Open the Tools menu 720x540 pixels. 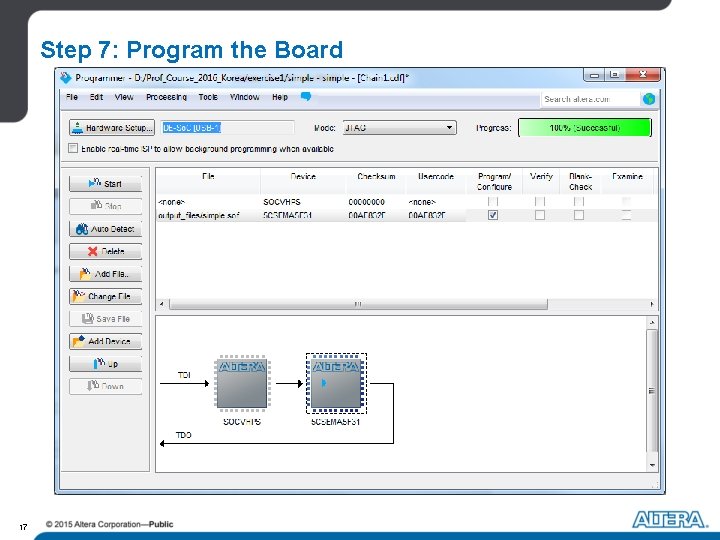coord(208,97)
